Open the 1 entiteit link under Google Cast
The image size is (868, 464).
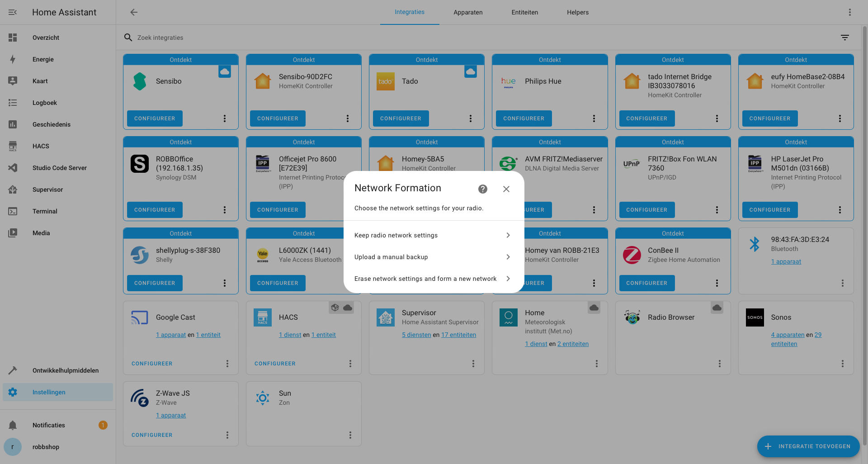click(208, 335)
